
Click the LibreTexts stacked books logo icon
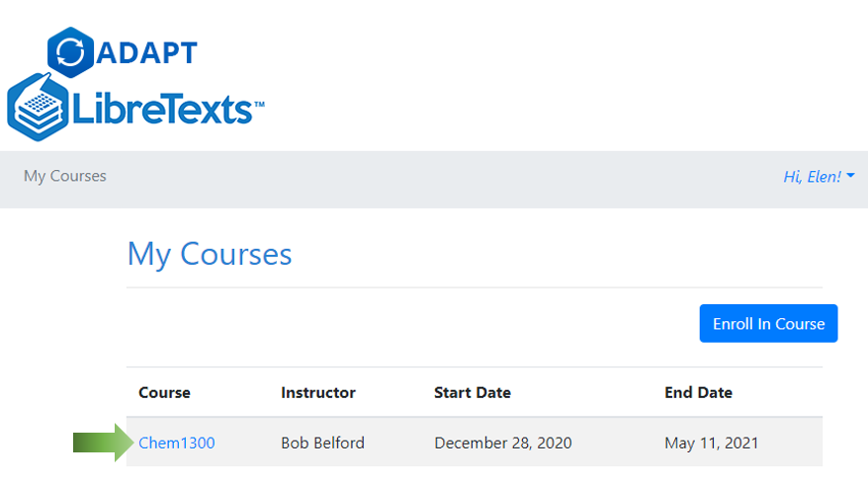click(40, 107)
